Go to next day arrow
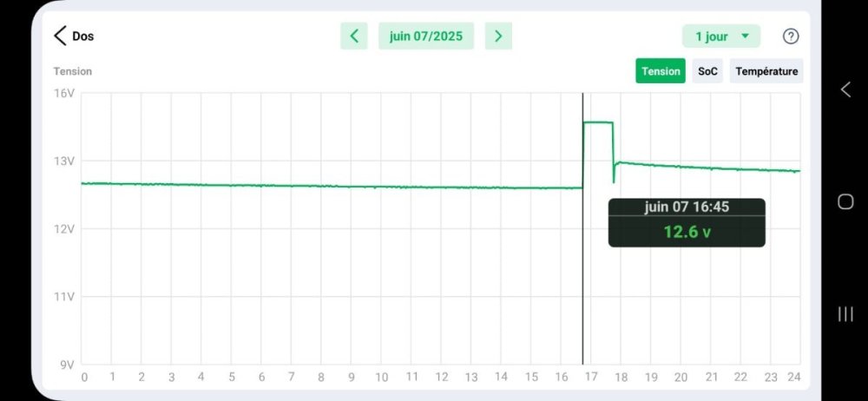Screen dimensions: 868x401 (498, 36)
